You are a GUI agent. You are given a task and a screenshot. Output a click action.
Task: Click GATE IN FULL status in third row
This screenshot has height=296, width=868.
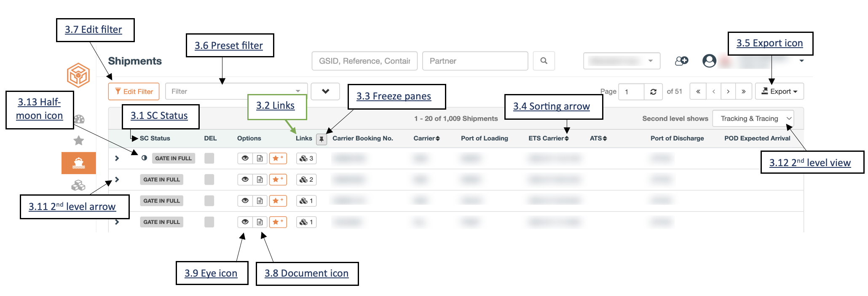162,201
